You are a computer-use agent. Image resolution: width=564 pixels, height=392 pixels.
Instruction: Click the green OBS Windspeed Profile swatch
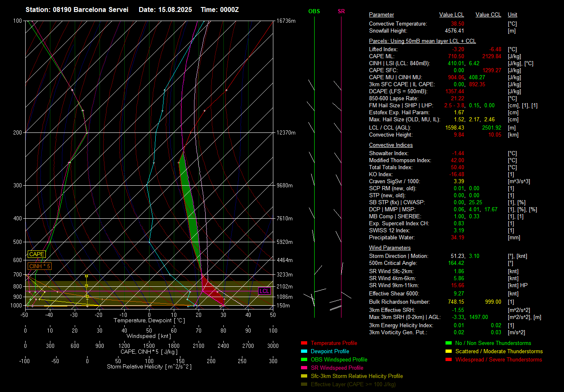pyautogui.click(x=304, y=359)
